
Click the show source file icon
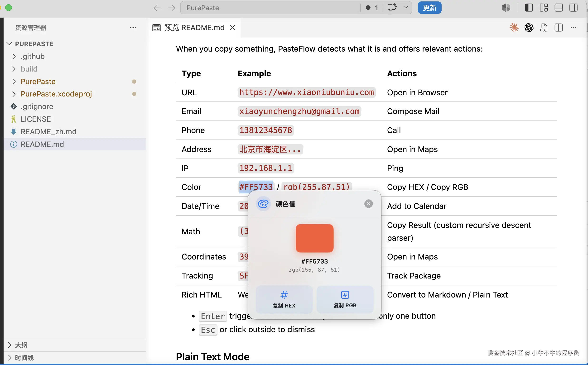(544, 28)
